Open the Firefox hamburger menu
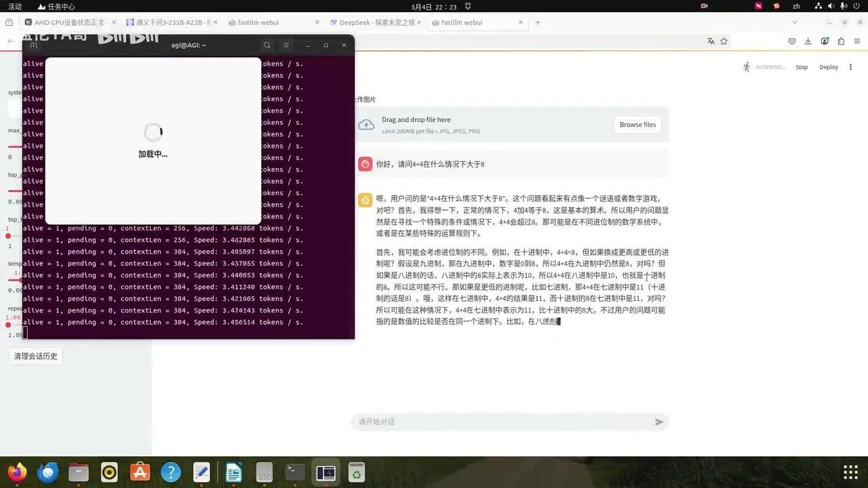 (856, 41)
